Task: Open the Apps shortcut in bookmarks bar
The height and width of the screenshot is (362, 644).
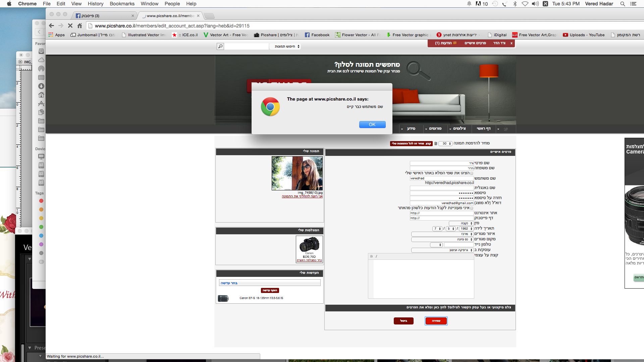Action: [x=56, y=35]
